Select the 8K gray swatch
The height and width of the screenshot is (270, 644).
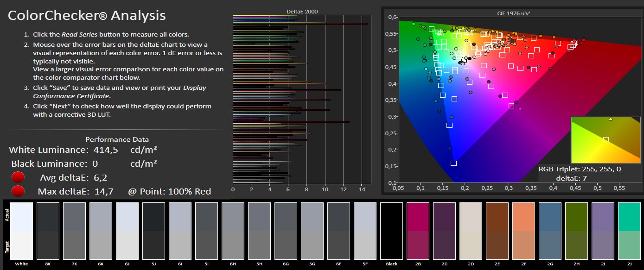click(x=47, y=231)
